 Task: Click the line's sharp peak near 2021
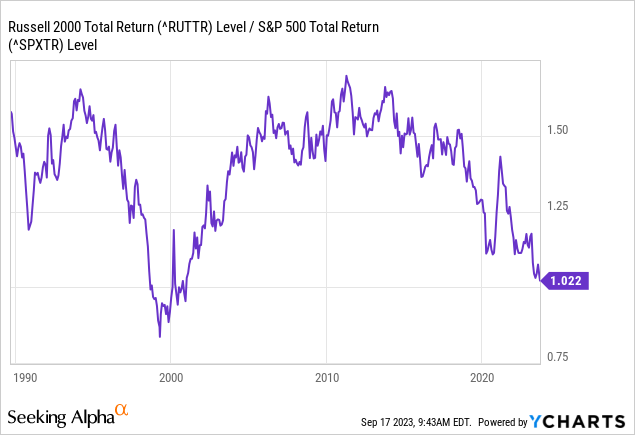[500, 157]
